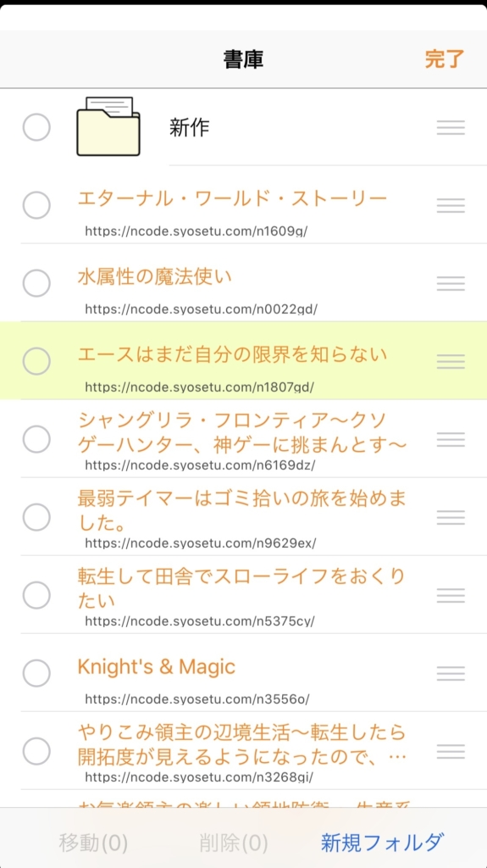487x868 pixels.
Task: Tap reorder handle for エースはまだ自分の限界を知らない
Action: (451, 361)
